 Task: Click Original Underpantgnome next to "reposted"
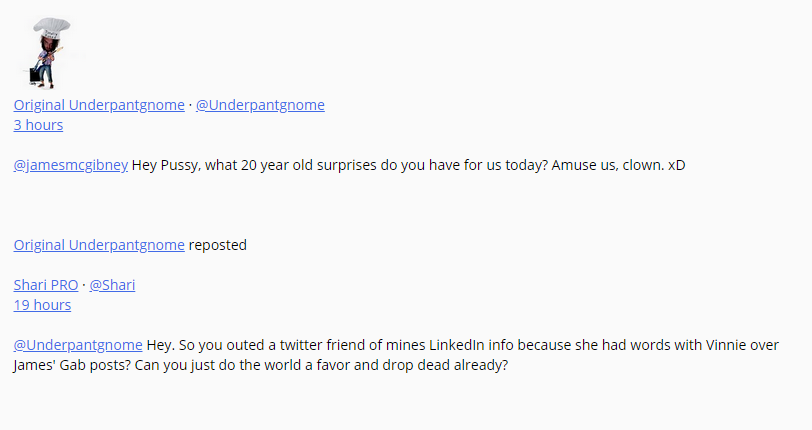(99, 245)
